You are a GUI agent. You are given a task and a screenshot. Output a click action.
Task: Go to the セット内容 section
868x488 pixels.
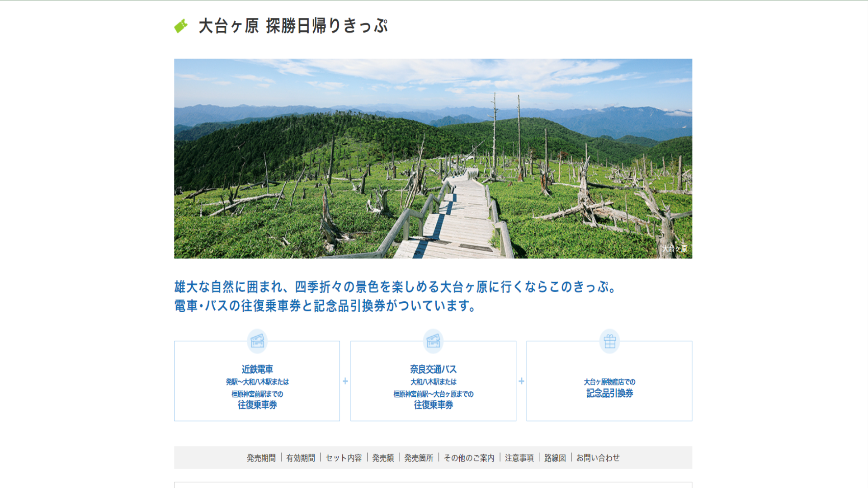[344, 458]
